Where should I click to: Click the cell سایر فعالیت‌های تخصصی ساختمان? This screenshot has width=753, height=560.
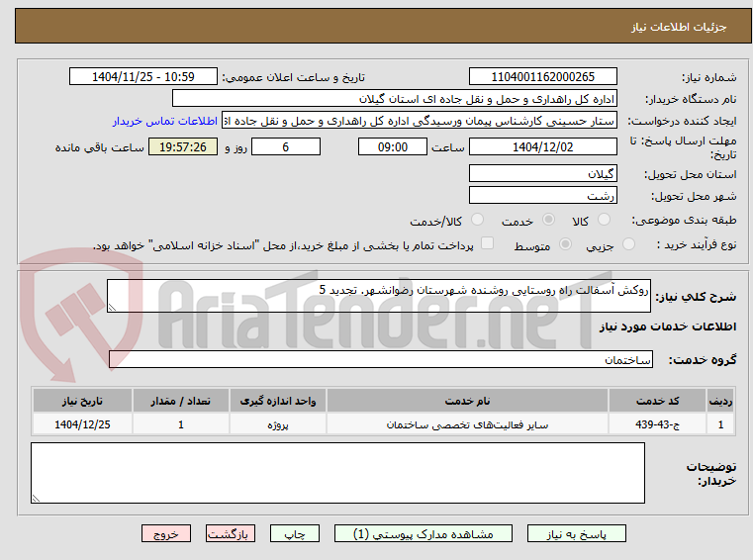coord(467,424)
